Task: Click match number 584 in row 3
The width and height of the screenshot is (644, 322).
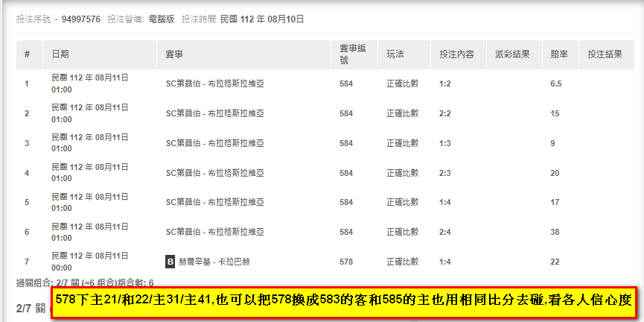Action: (345, 143)
